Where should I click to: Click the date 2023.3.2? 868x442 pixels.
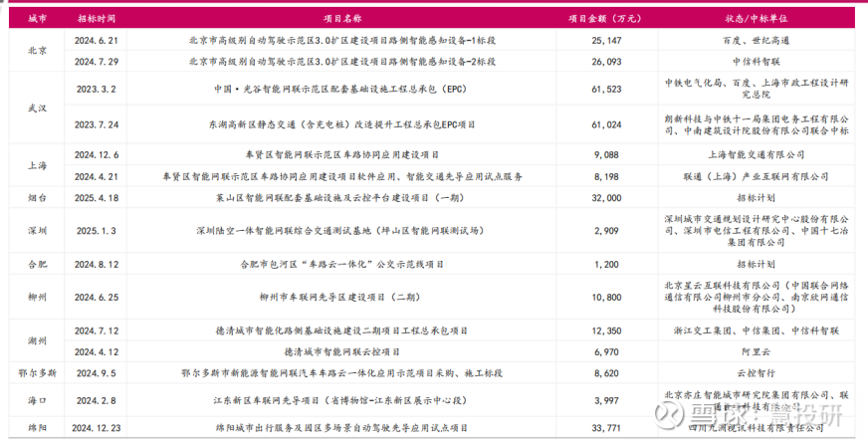tap(97, 89)
